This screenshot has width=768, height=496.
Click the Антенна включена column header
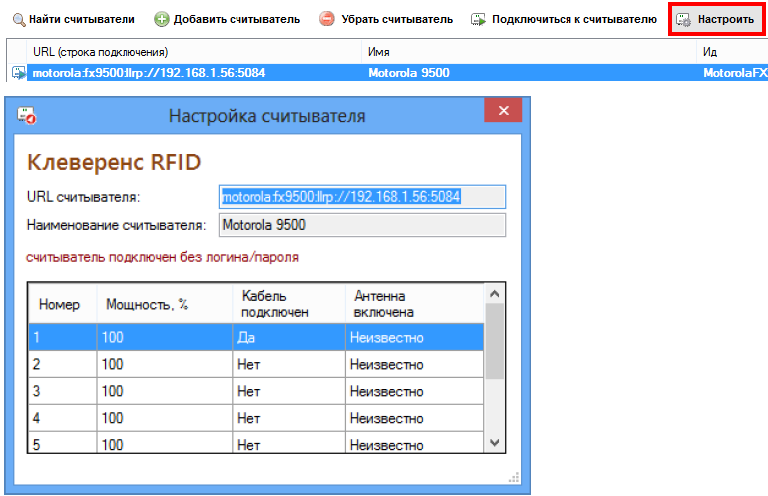[x=414, y=304]
